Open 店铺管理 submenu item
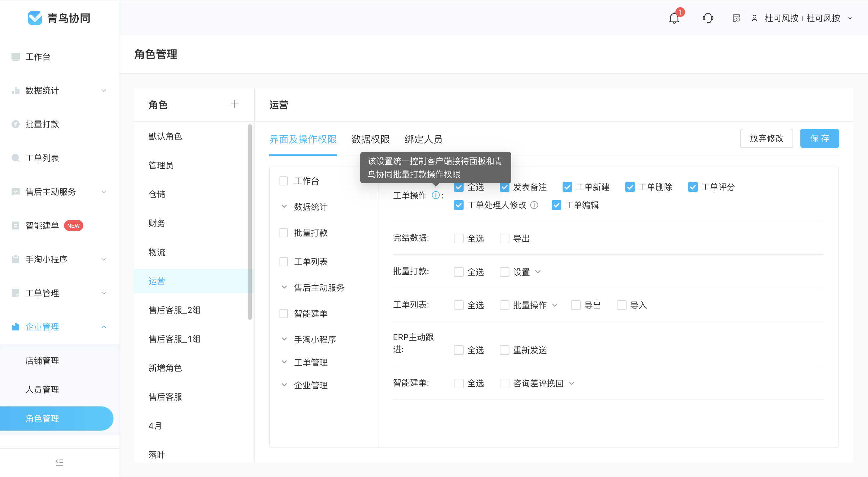868x477 pixels. tap(42, 360)
